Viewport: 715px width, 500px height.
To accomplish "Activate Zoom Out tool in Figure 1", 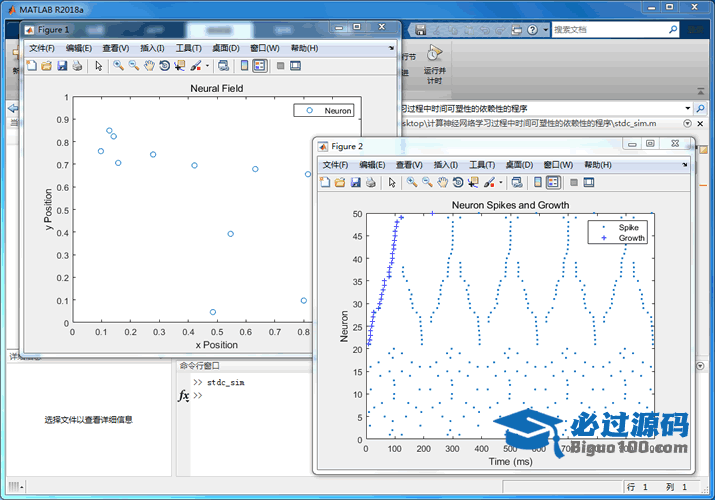I will point(134,66).
